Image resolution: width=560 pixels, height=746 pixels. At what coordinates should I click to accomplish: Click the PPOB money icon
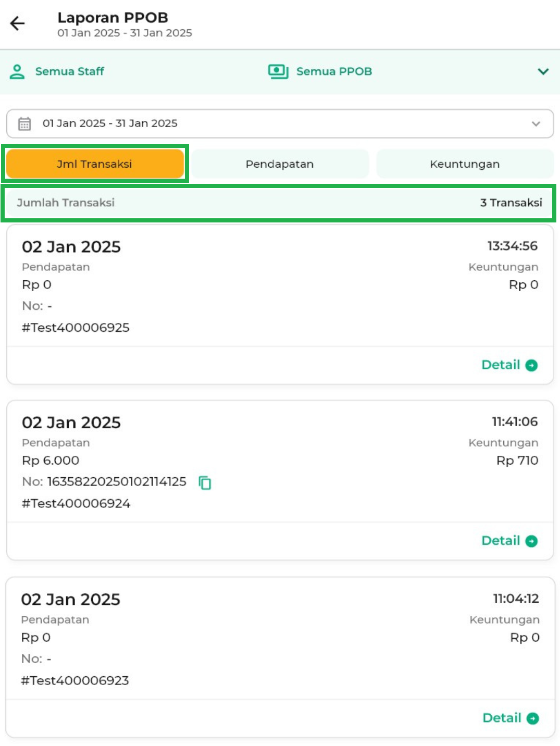pos(278,71)
